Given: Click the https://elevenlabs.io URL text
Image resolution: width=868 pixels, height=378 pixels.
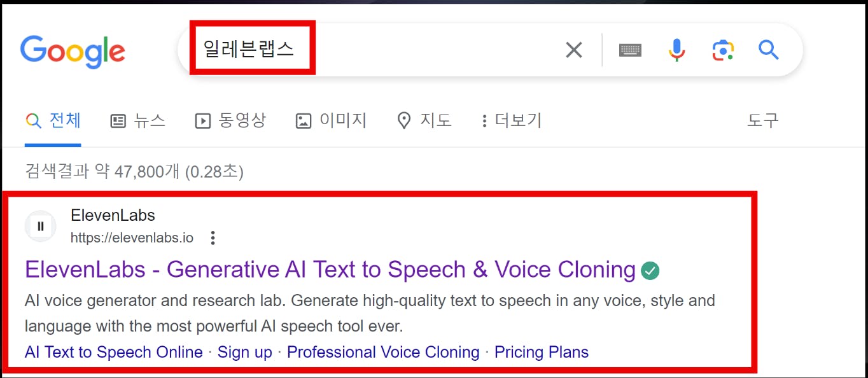Looking at the screenshot, I should coord(132,239).
